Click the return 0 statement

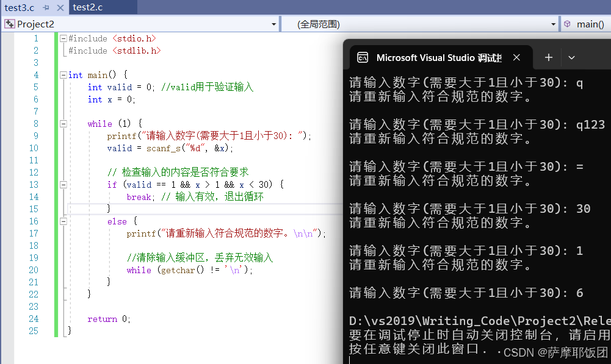click(x=109, y=319)
